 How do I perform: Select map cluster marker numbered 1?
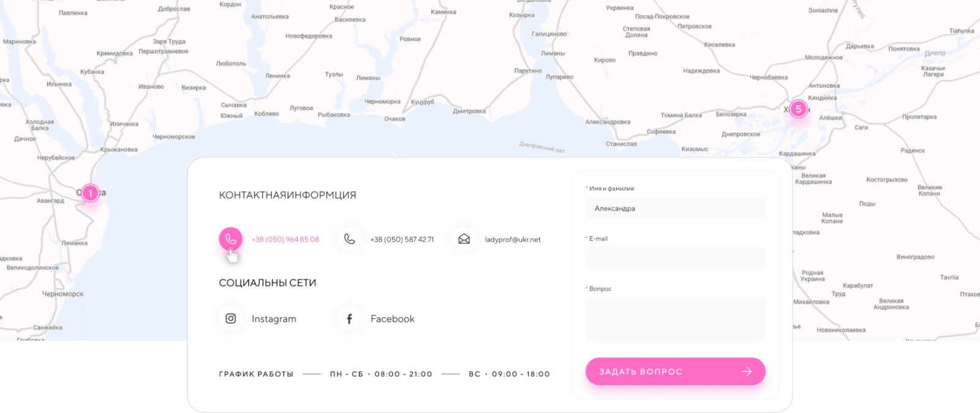[91, 193]
